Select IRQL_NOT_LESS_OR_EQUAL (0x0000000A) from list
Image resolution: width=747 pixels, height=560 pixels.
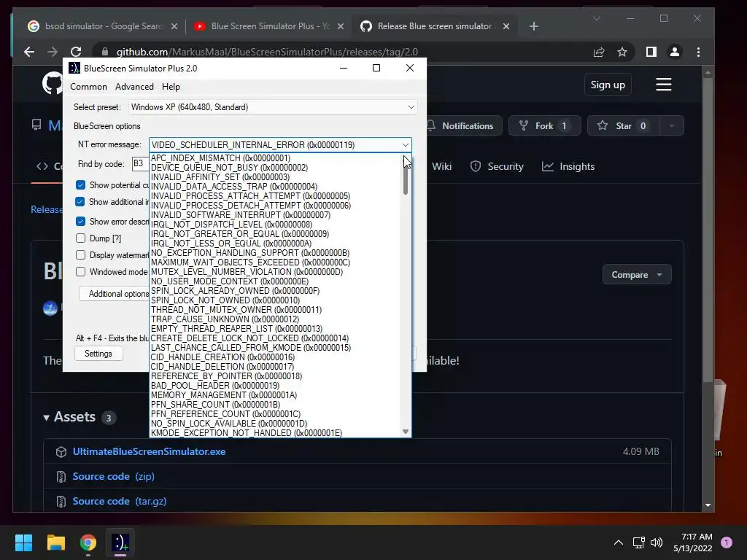click(231, 244)
